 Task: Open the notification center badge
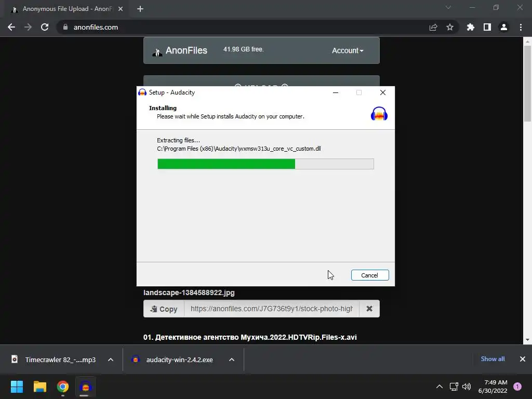[x=517, y=387]
